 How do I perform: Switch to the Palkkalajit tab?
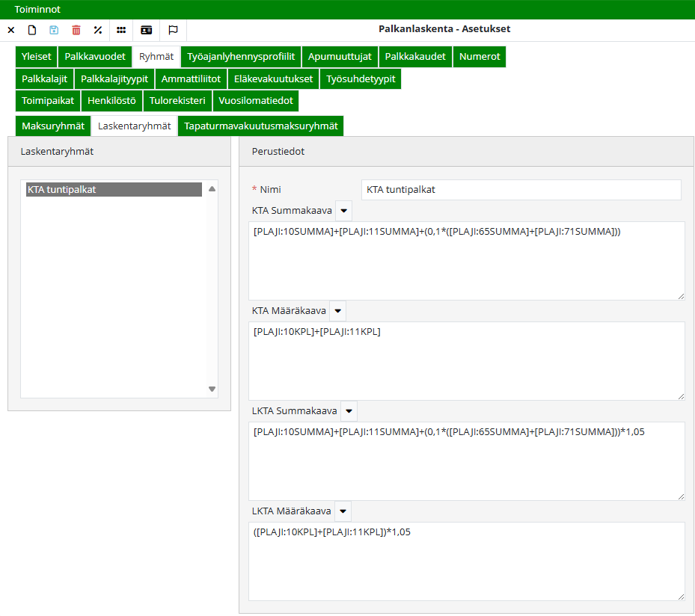coord(44,79)
